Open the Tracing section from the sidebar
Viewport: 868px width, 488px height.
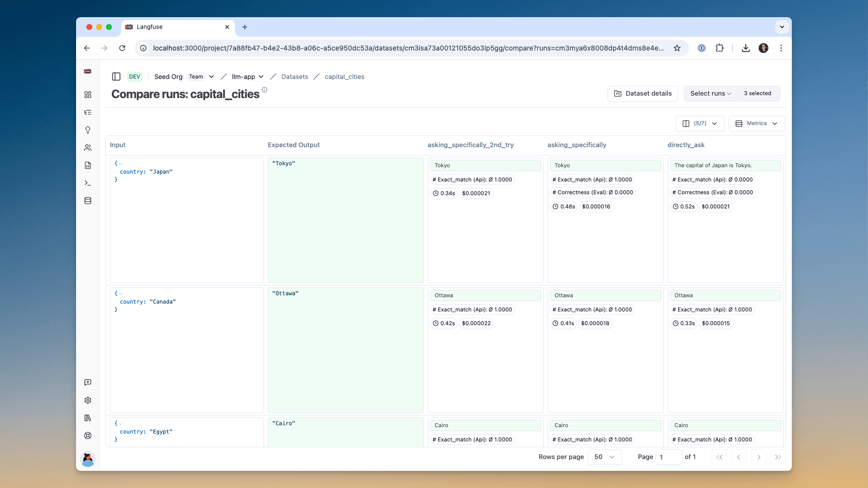point(88,112)
